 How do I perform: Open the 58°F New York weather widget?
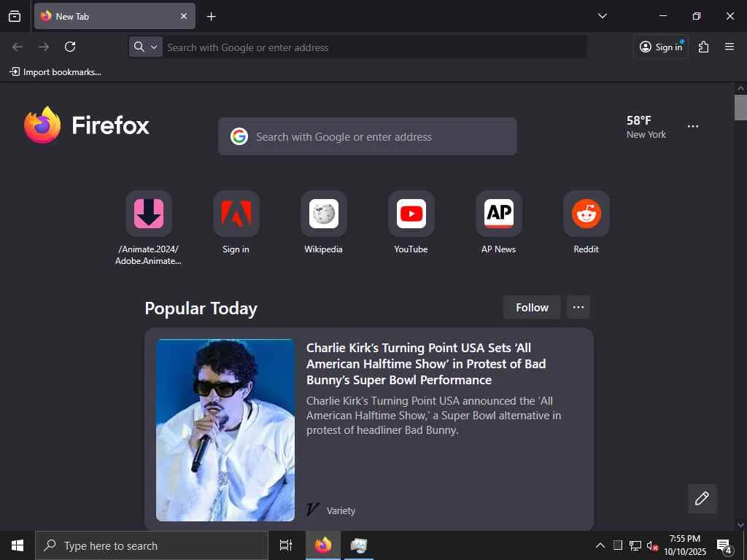pyautogui.click(x=646, y=127)
